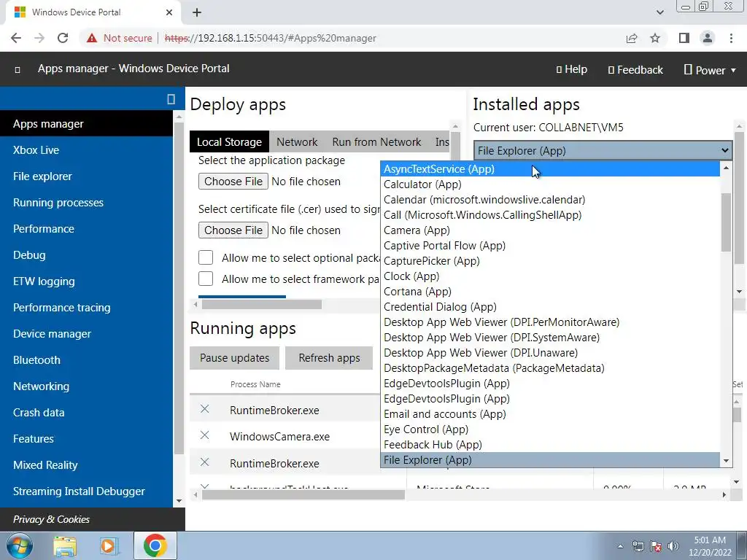Open Windows Media Player from taskbar
747x560 pixels.
point(108,546)
